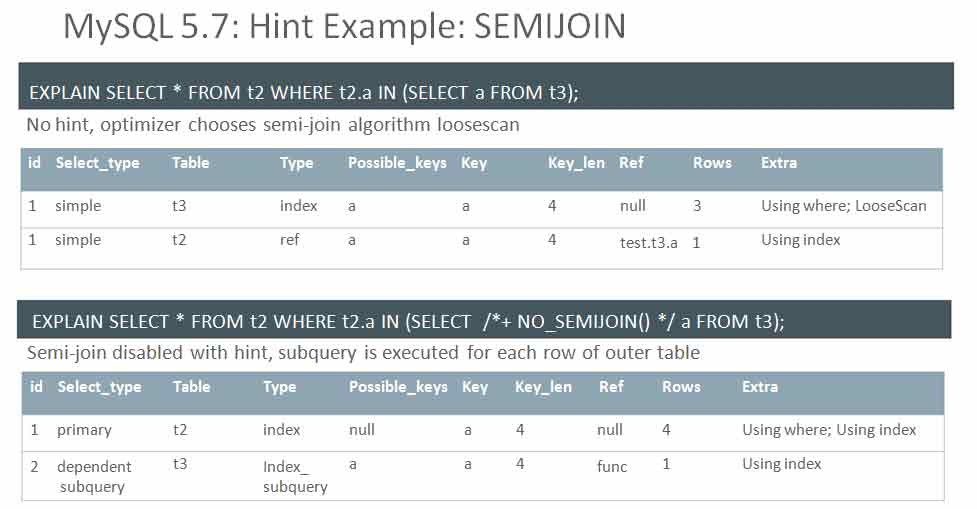Click the 'No hint, optimizer chooses semi-join' caption
This screenshot has height=509, width=977.
tap(272, 125)
